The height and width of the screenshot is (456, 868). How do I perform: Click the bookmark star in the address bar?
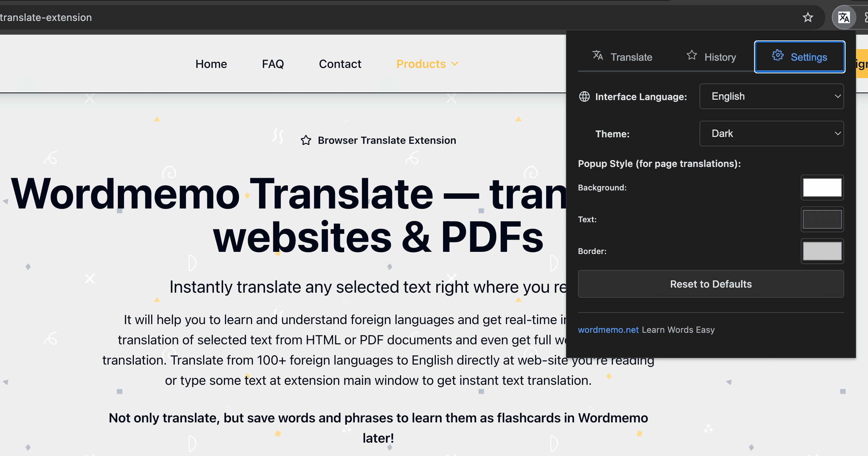click(808, 17)
